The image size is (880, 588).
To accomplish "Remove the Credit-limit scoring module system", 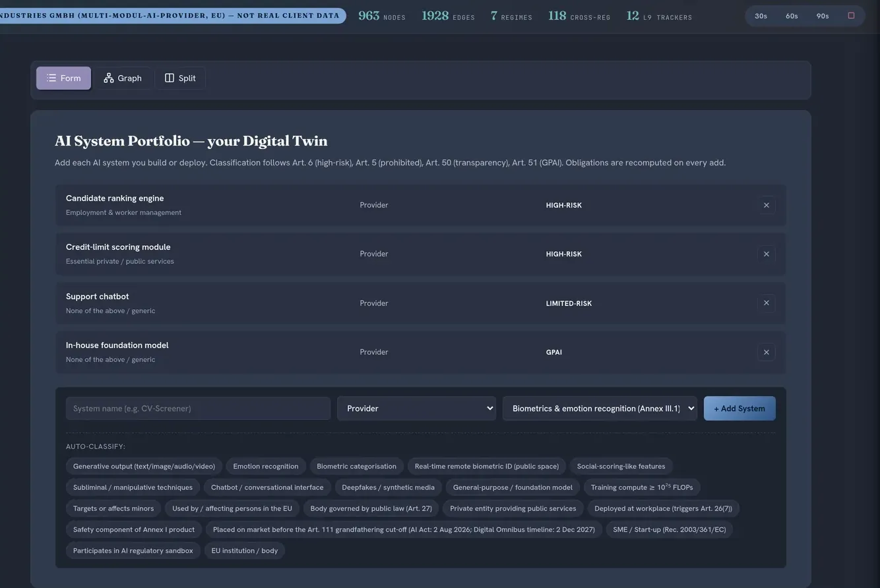I will (766, 254).
